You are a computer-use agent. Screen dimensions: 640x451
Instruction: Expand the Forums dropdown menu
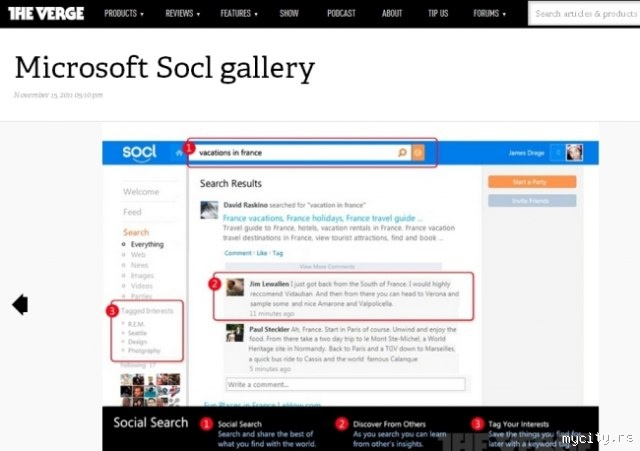click(x=489, y=13)
